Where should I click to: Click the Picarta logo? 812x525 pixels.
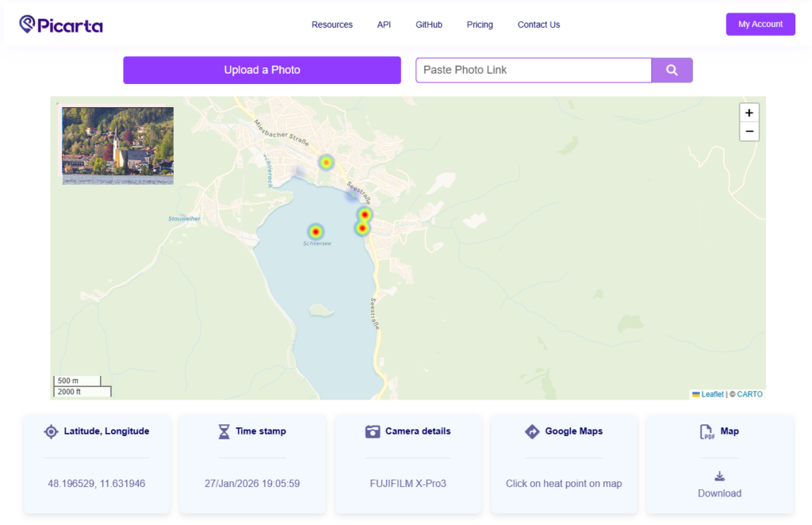point(61,25)
